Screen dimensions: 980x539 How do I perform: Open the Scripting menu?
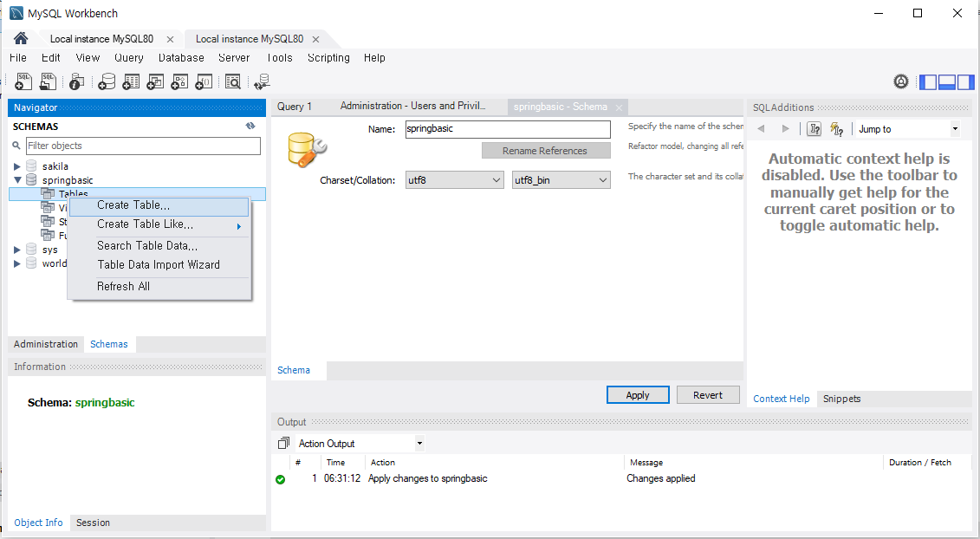328,57
